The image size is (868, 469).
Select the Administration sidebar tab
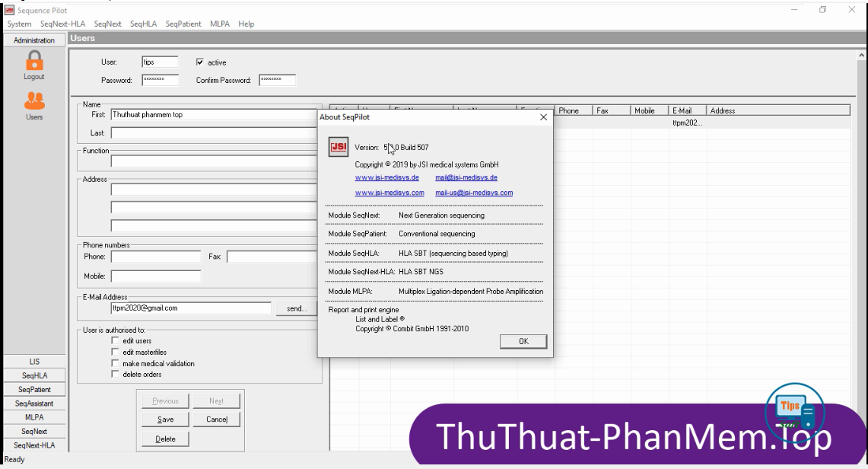[34, 40]
